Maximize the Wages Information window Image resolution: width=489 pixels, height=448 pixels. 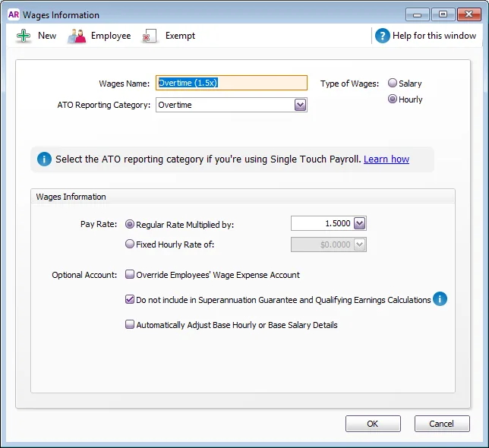coord(443,14)
